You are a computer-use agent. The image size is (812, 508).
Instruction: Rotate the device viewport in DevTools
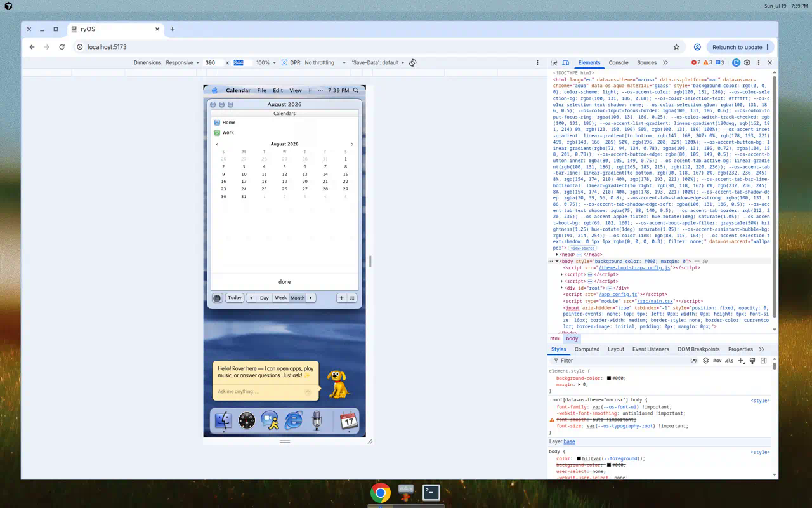coord(412,63)
